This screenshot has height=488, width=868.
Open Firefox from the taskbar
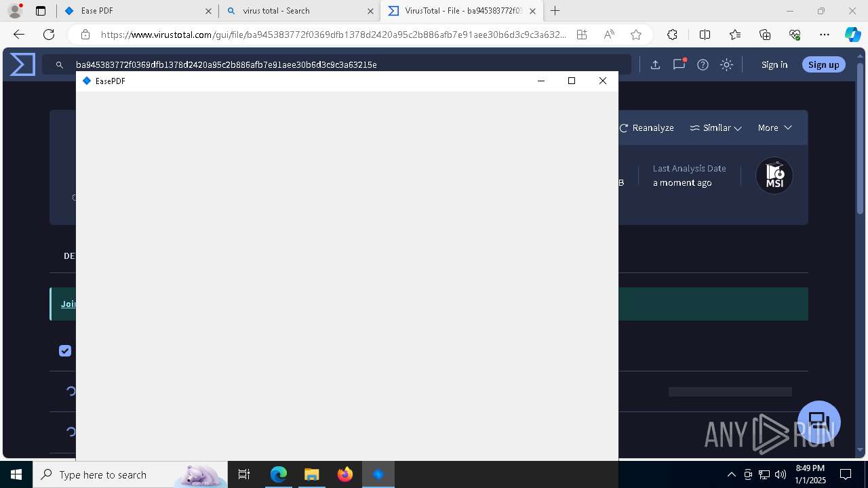pos(344,474)
